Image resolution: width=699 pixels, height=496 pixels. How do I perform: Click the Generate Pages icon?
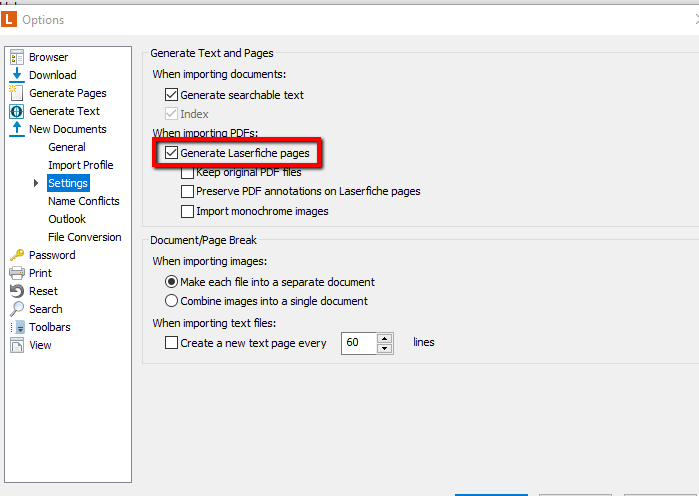(16, 93)
